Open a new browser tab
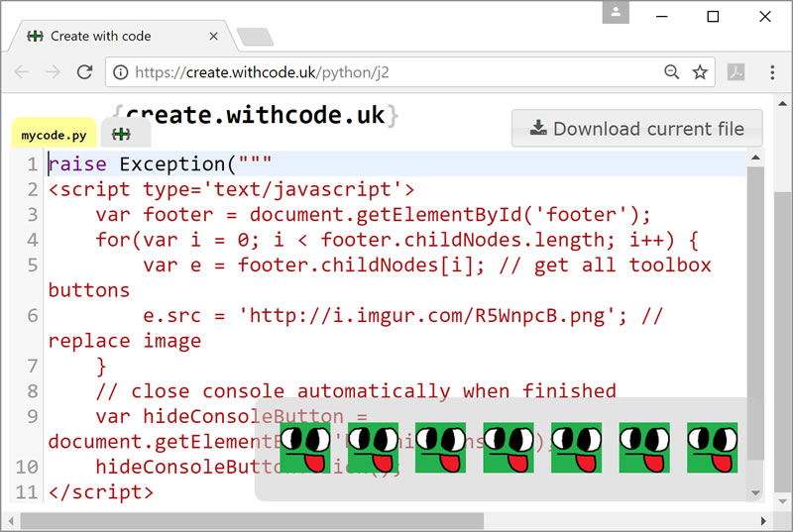Image resolution: width=793 pixels, height=532 pixels. click(x=255, y=37)
